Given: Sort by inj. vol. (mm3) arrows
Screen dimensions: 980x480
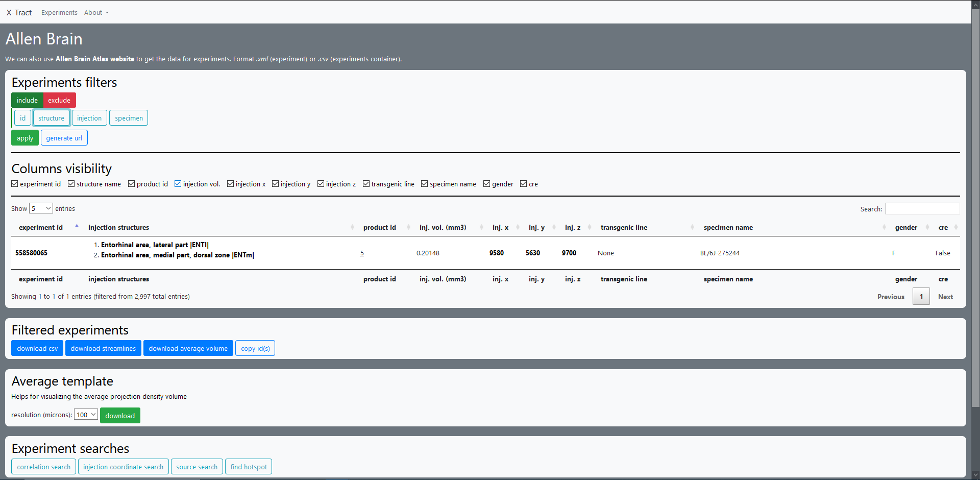Looking at the screenshot, I should [481, 227].
